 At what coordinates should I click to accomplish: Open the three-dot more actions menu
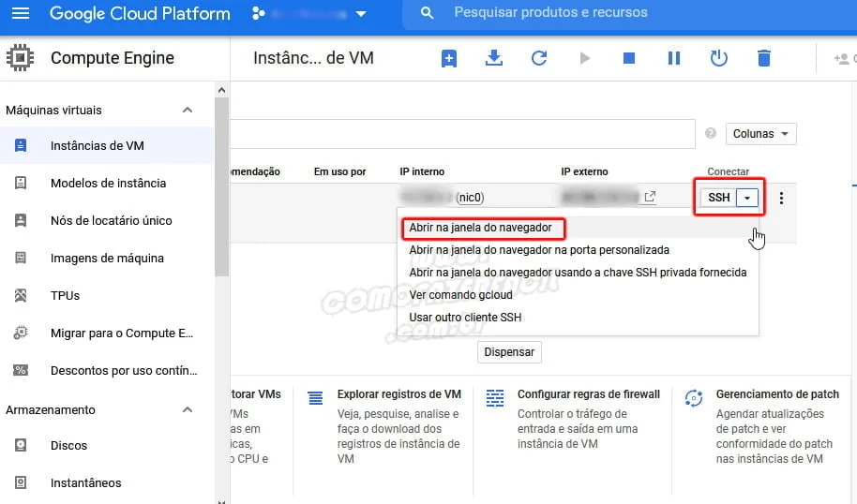coord(781,198)
